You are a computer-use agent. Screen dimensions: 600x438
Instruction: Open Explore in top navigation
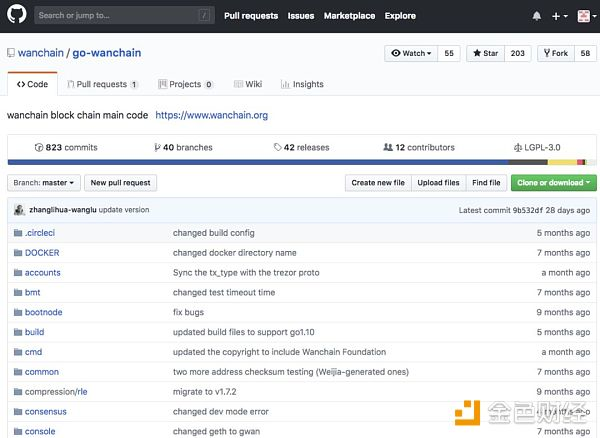[400, 16]
